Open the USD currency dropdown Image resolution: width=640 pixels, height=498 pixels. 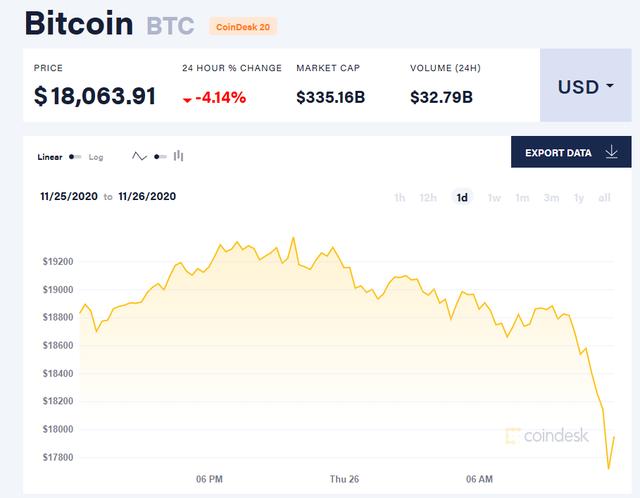[x=585, y=86]
